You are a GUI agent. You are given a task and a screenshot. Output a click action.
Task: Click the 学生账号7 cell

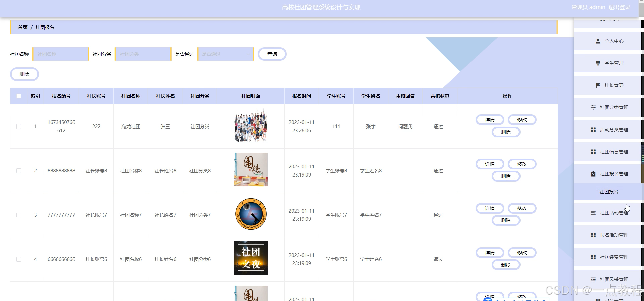pos(336,215)
